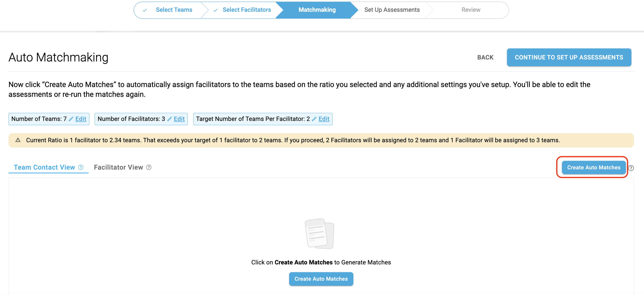The image size is (644, 295).
Task: Click the help icon beside Team Contact View
Action: tap(81, 167)
